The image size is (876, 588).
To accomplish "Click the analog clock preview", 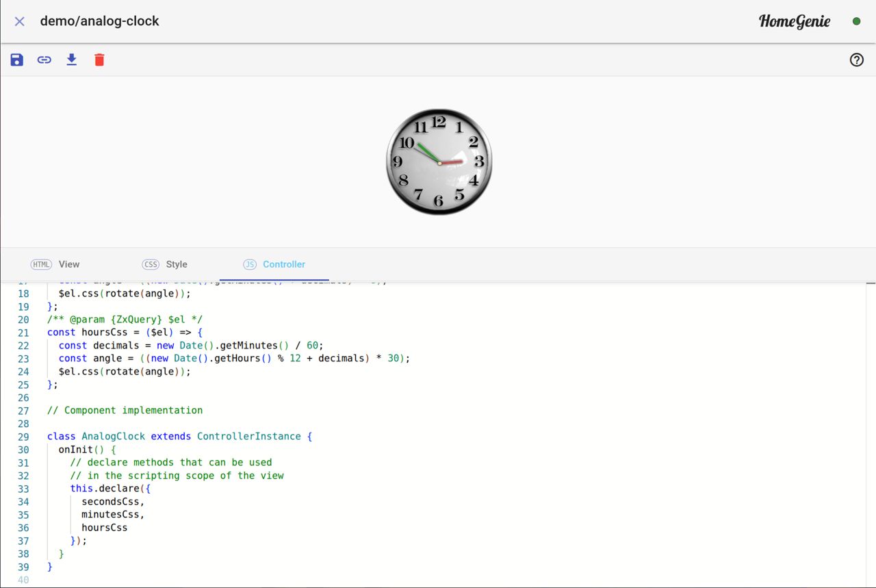I will 439,162.
